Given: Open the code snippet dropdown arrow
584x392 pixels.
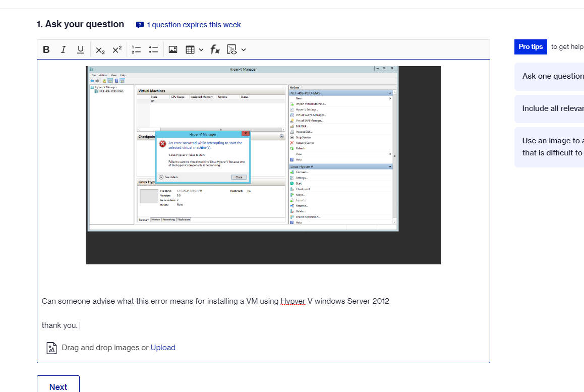Looking at the screenshot, I should click(x=244, y=49).
